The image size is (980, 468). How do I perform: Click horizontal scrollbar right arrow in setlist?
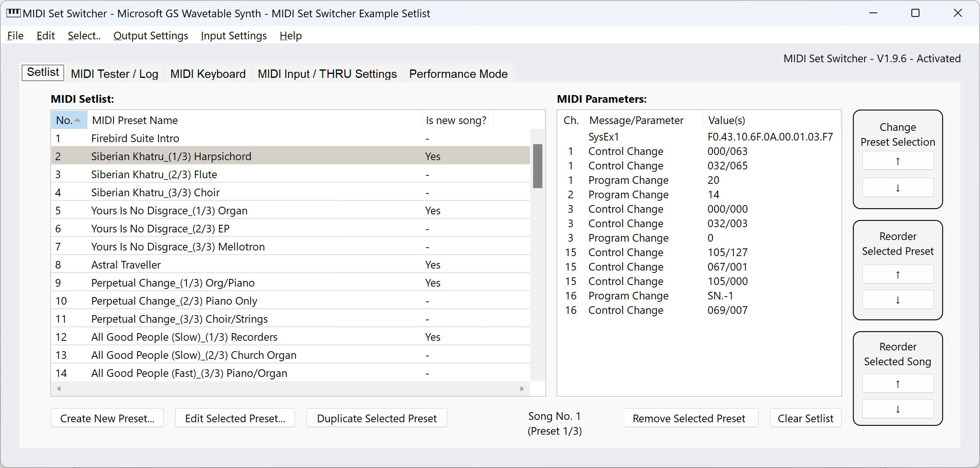pos(521,389)
